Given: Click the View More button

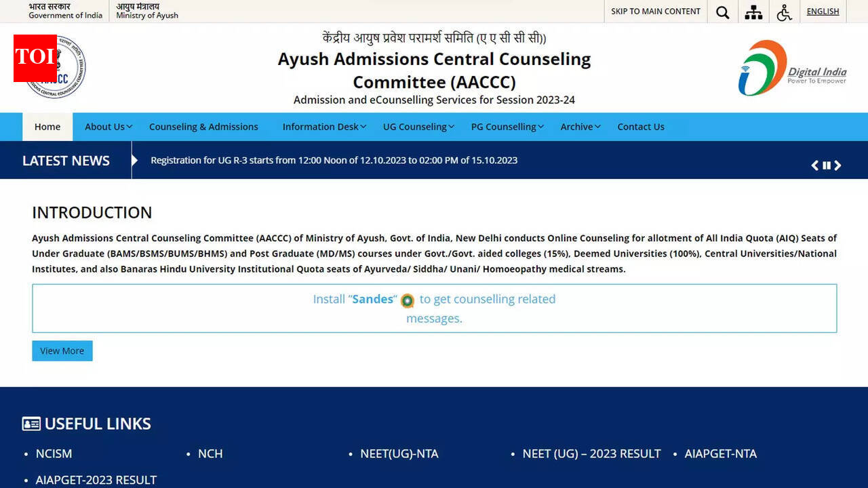Looking at the screenshot, I should [62, 351].
